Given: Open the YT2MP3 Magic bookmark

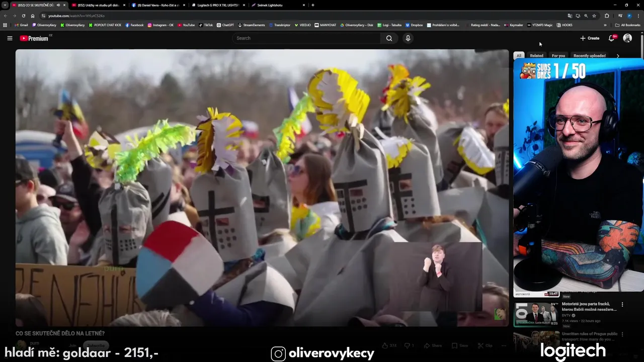Looking at the screenshot, I should pyautogui.click(x=539, y=25).
